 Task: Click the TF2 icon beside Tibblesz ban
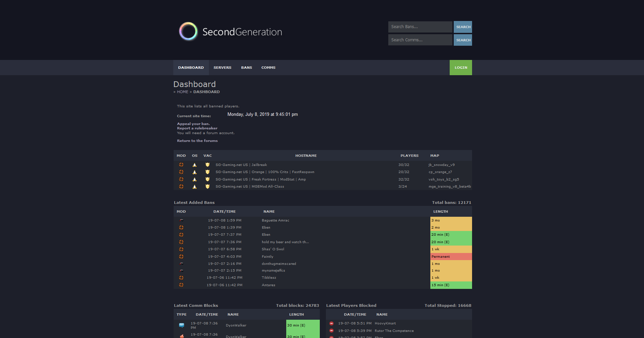pyautogui.click(x=181, y=278)
